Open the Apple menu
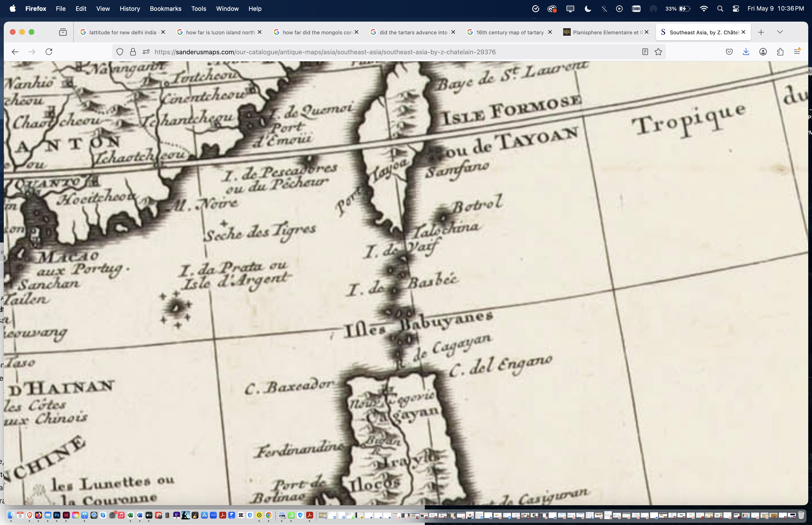812x525 pixels. 13,8
